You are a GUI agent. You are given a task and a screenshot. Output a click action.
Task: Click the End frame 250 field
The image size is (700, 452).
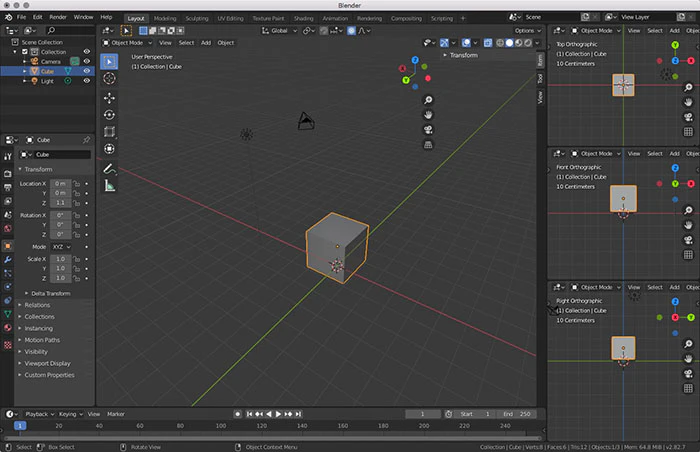[517, 414]
